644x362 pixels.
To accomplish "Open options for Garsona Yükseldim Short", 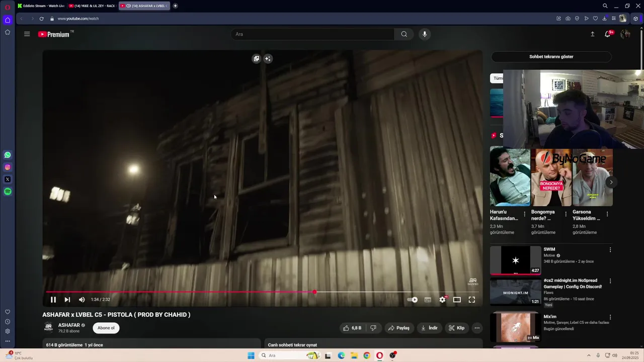I will 607,214.
